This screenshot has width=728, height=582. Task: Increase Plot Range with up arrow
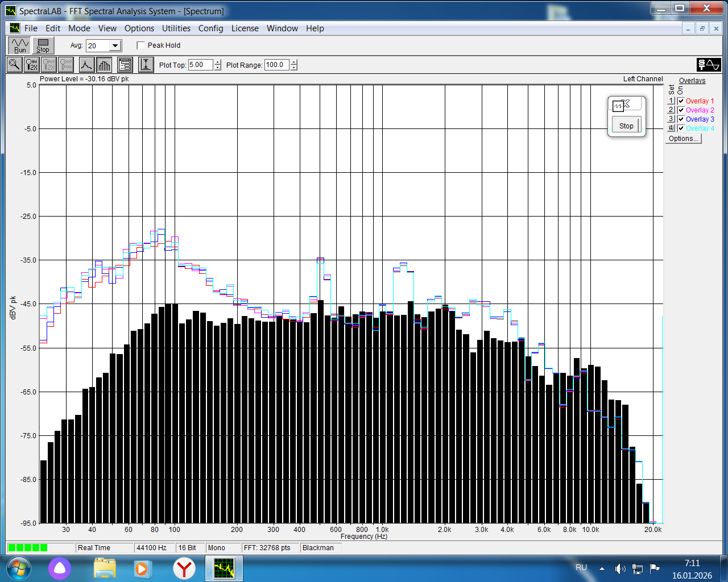(x=294, y=62)
